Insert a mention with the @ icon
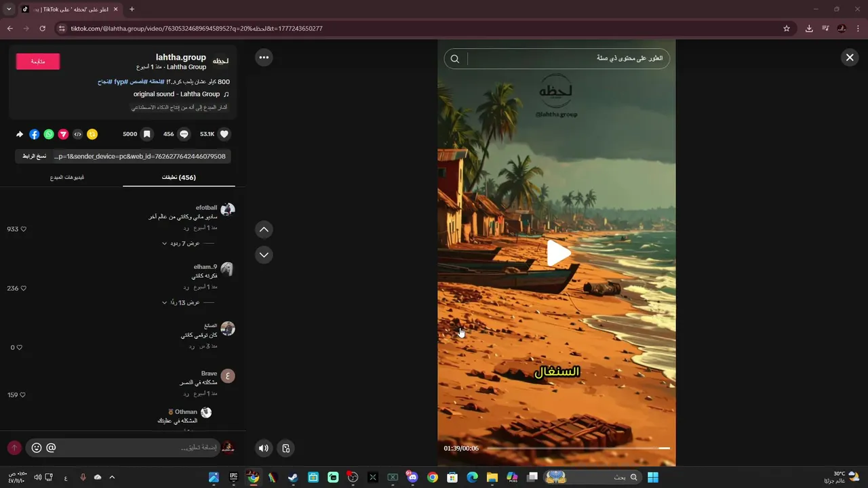Viewport: 868px width, 488px height. click(51, 448)
